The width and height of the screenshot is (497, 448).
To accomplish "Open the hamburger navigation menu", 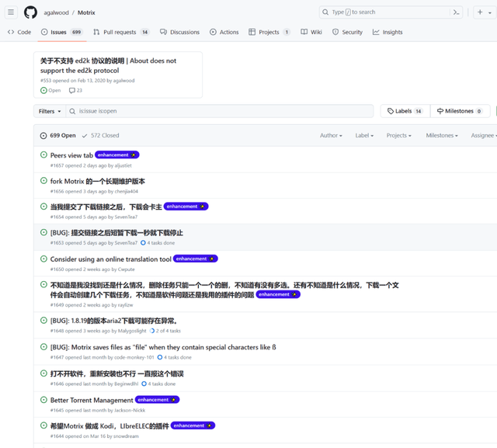I will tap(11, 12).
